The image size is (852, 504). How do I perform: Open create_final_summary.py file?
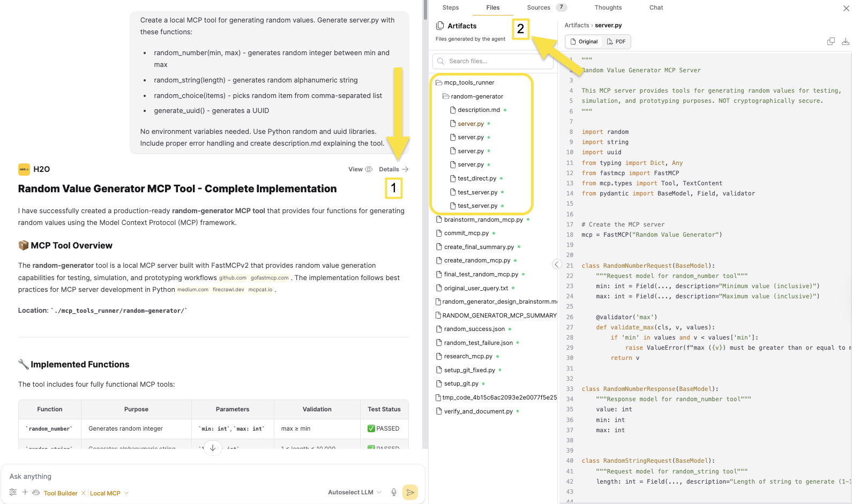(478, 247)
